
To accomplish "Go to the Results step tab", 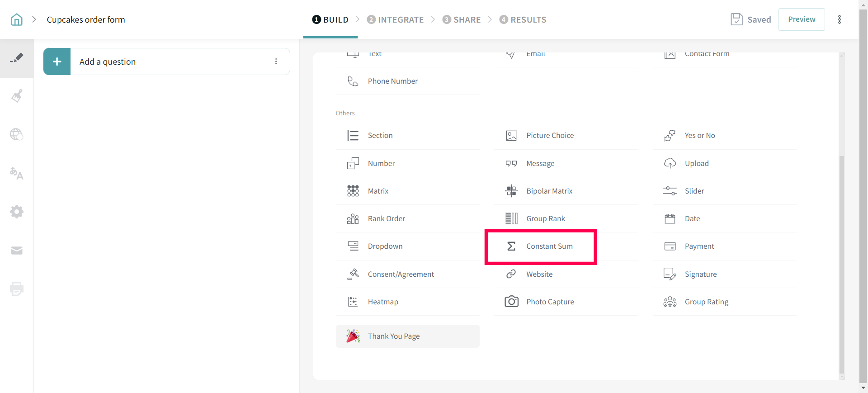I will [x=523, y=19].
